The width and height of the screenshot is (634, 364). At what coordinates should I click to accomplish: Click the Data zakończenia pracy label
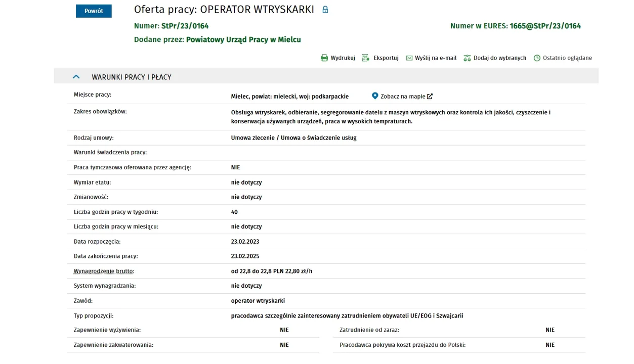click(x=106, y=256)
